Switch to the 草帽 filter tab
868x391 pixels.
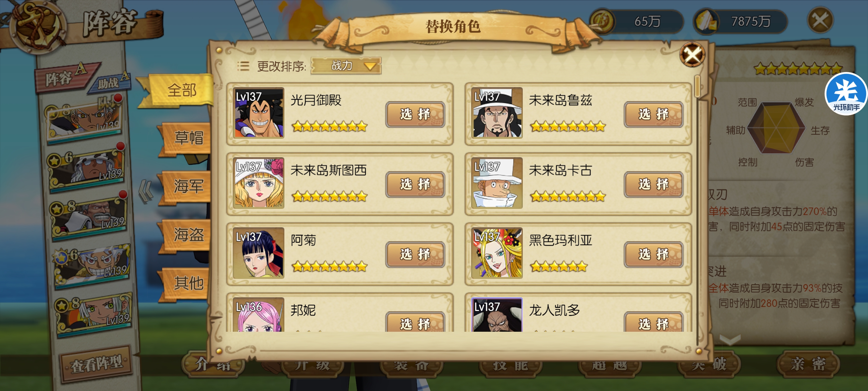pos(187,138)
